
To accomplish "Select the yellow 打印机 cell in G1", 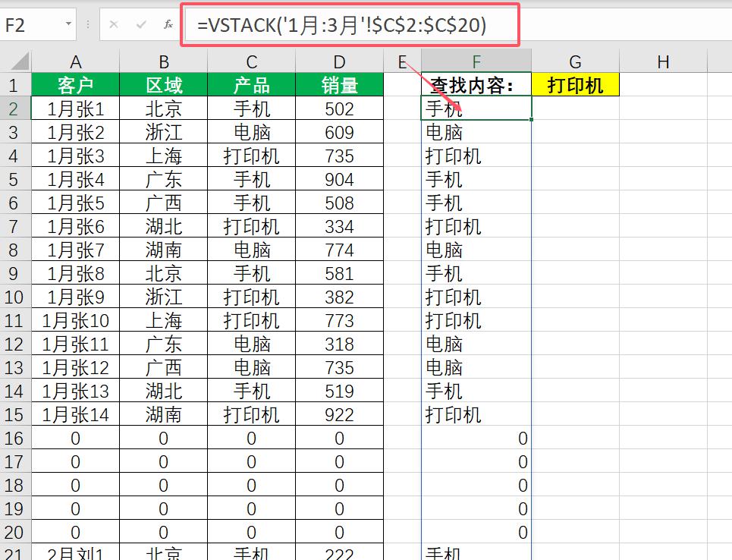I will (575, 84).
